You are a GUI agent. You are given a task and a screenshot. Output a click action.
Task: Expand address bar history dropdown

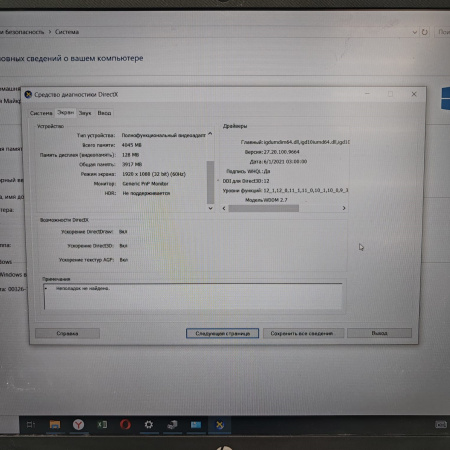(415, 32)
